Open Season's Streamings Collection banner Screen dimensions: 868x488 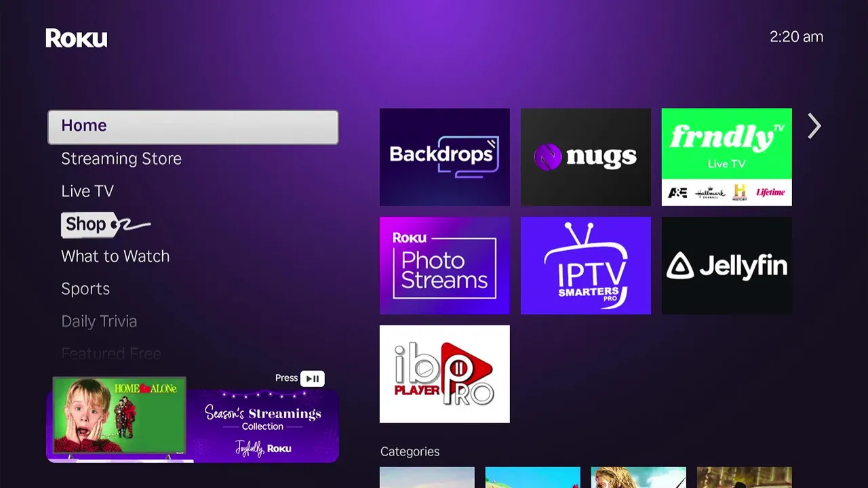click(x=263, y=426)
